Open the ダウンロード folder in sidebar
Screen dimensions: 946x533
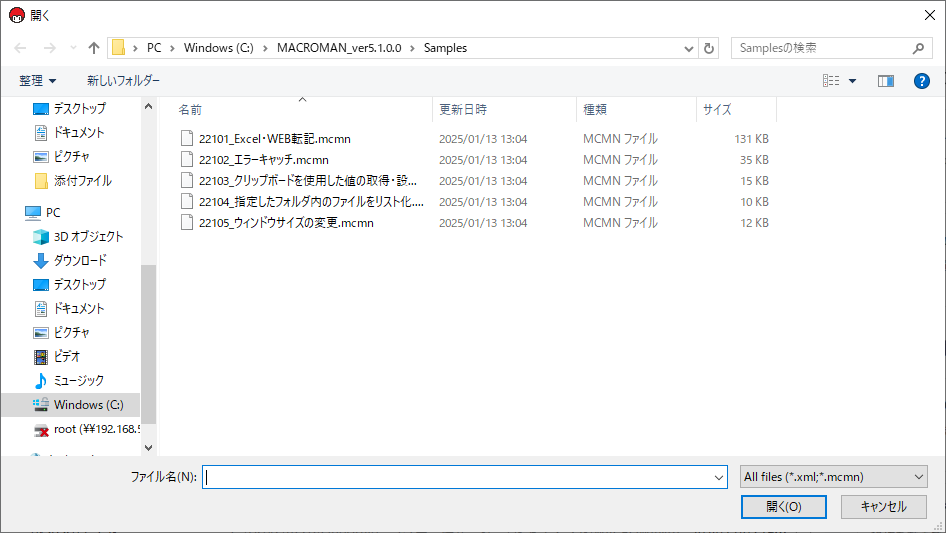tap(79, 260)
